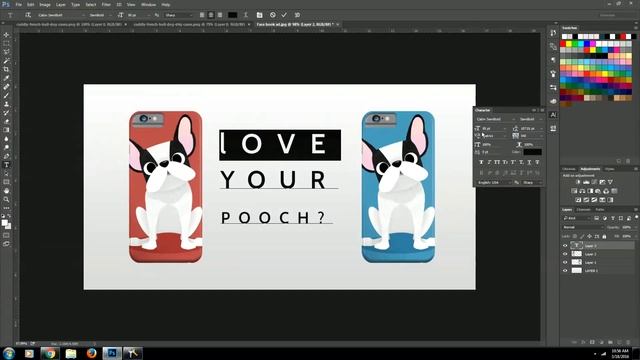Select the Zoom tool
This screenshot has height=360, width=640.
[x=6, y=199]
